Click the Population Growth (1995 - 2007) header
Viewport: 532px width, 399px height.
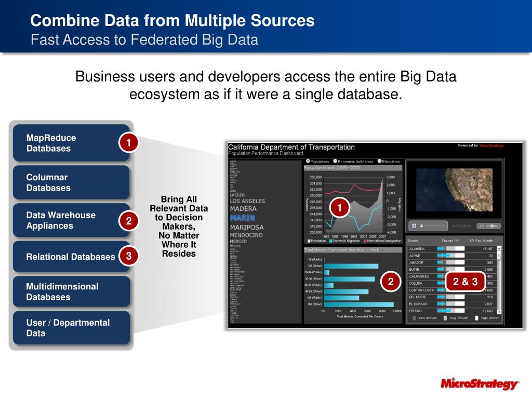(353, 168)
